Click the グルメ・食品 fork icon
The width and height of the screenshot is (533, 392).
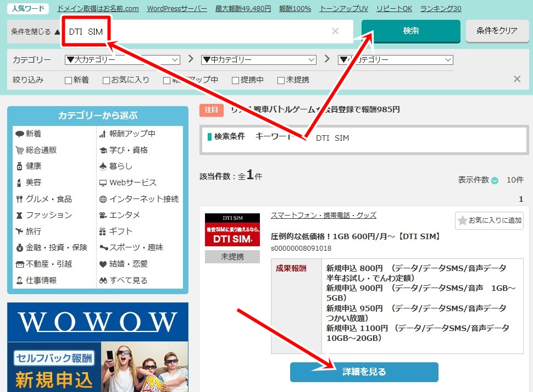[x=19, y=199]
